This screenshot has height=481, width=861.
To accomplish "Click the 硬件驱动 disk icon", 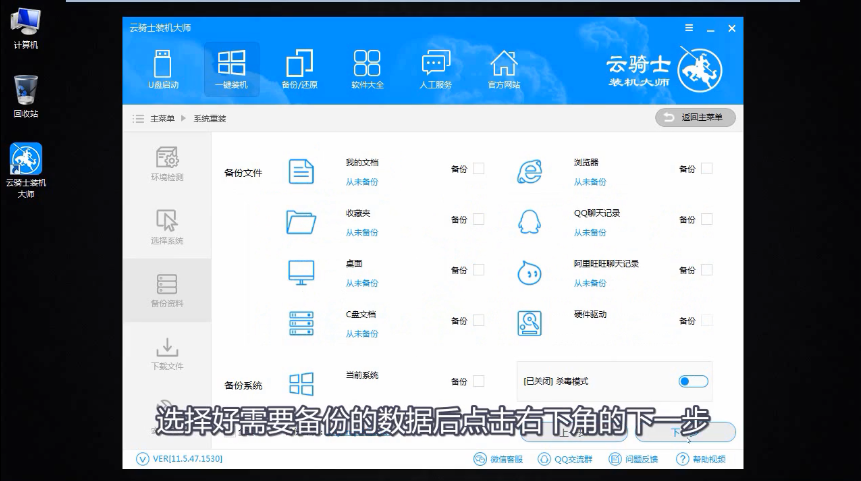I will (529, 323).
